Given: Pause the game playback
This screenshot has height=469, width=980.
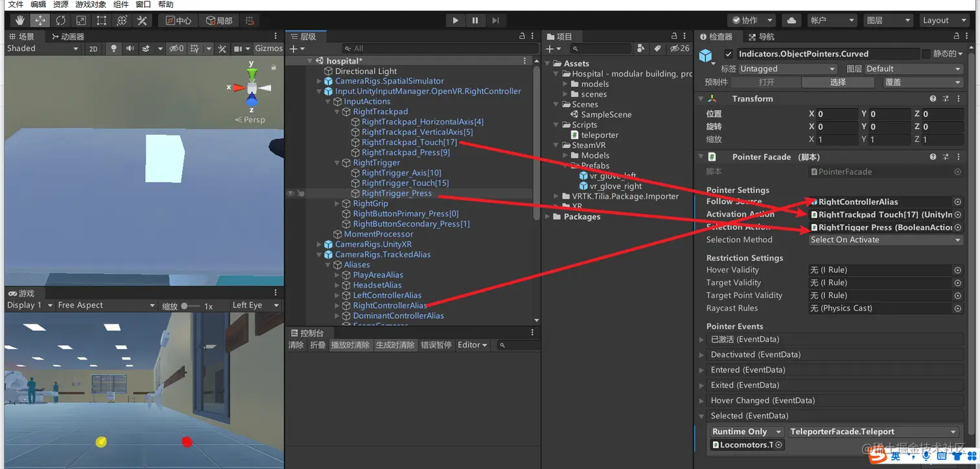Looking at the screenshot, I should coord(475,20).
